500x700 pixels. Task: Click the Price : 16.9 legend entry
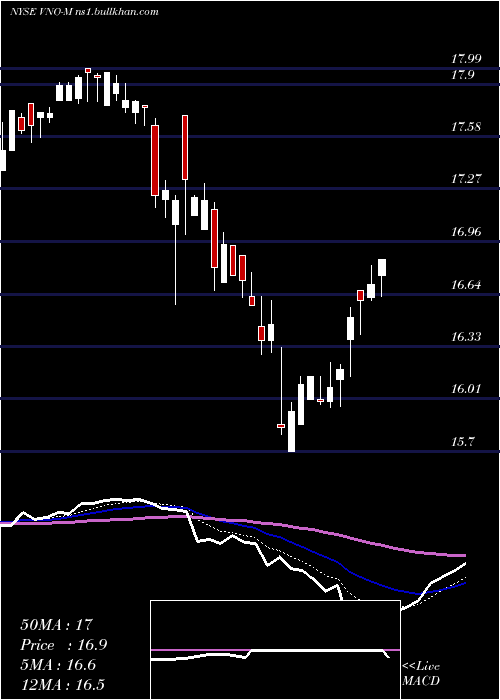(63, 645)
